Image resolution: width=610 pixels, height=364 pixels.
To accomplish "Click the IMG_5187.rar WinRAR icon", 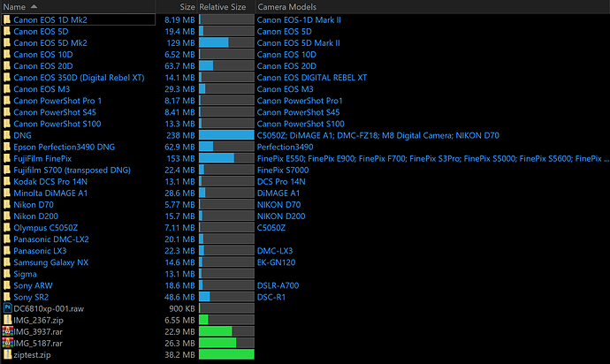I will coord(7,343).
